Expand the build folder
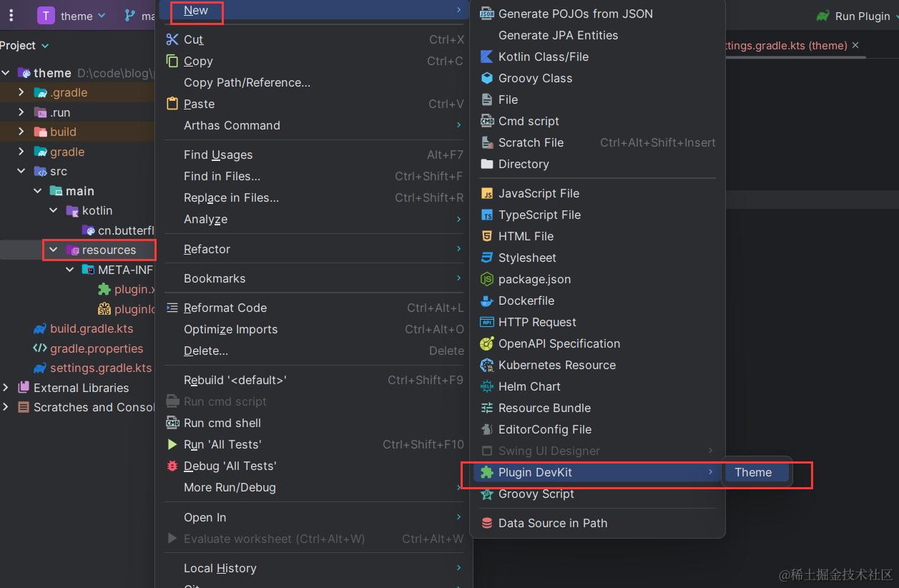This screenshot has width=899, height=588. coord(21,132)
